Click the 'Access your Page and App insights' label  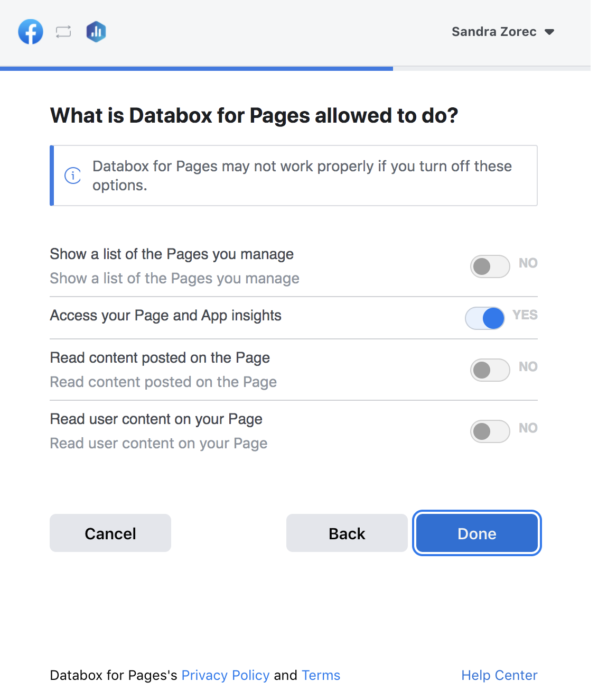165,316
